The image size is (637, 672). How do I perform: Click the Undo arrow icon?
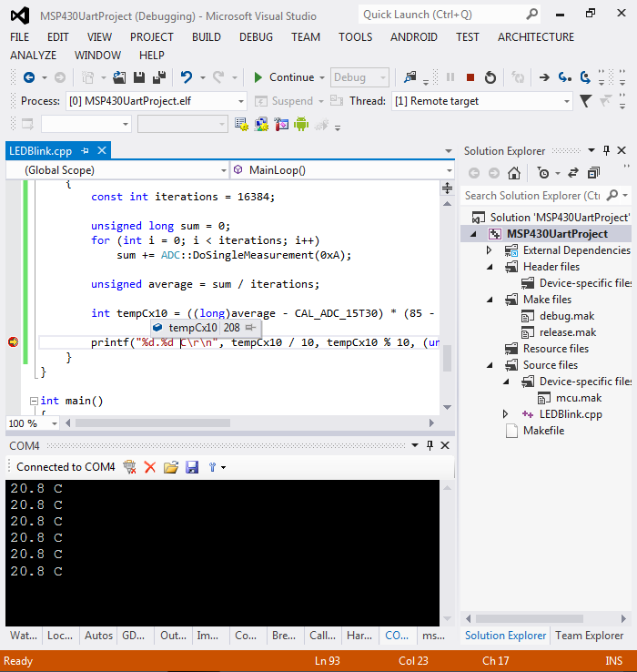[187, 77]
